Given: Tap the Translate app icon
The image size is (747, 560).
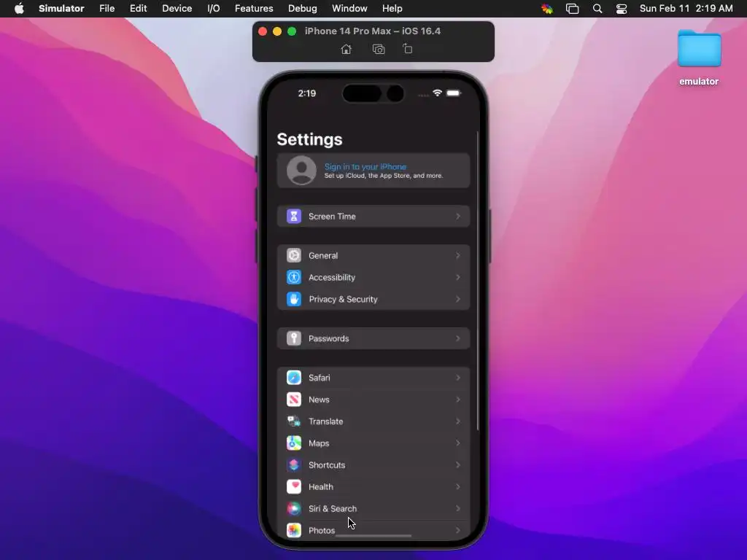Looking at the screenshot, I should pos(294,421).
